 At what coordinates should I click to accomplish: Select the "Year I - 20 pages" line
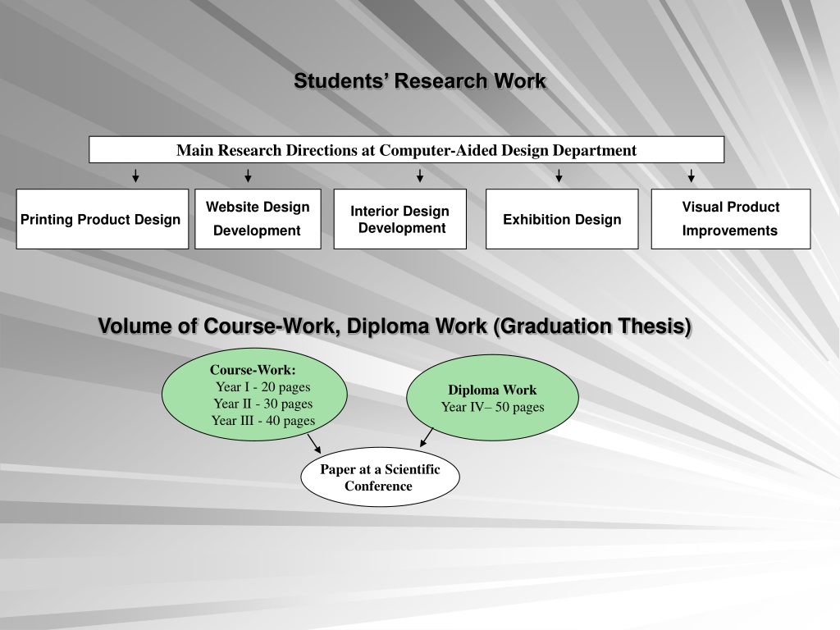(x=263, y=387)
